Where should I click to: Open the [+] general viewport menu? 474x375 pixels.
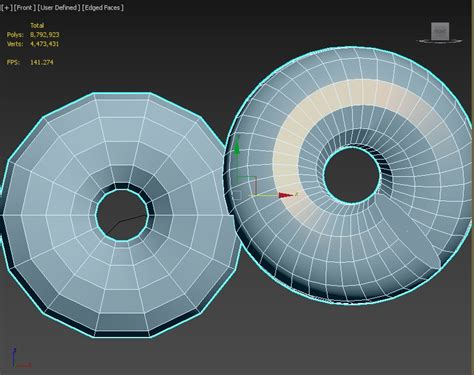click(x=6, y=7)
